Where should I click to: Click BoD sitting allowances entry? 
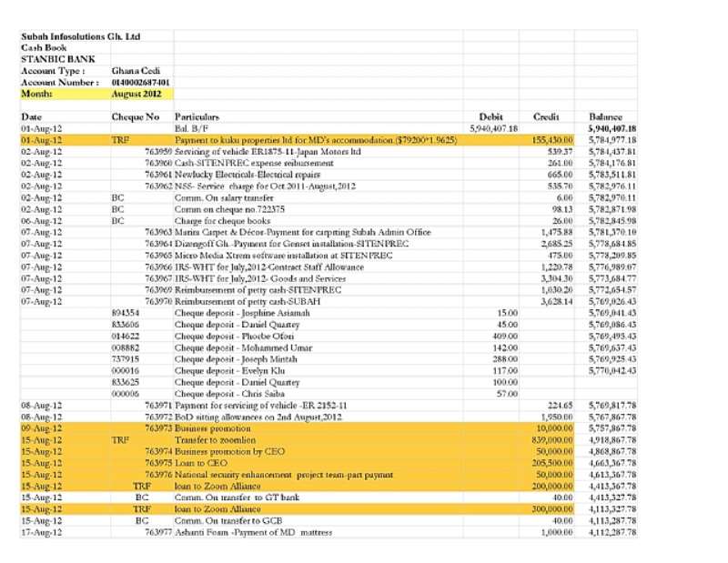coord(258,417)
